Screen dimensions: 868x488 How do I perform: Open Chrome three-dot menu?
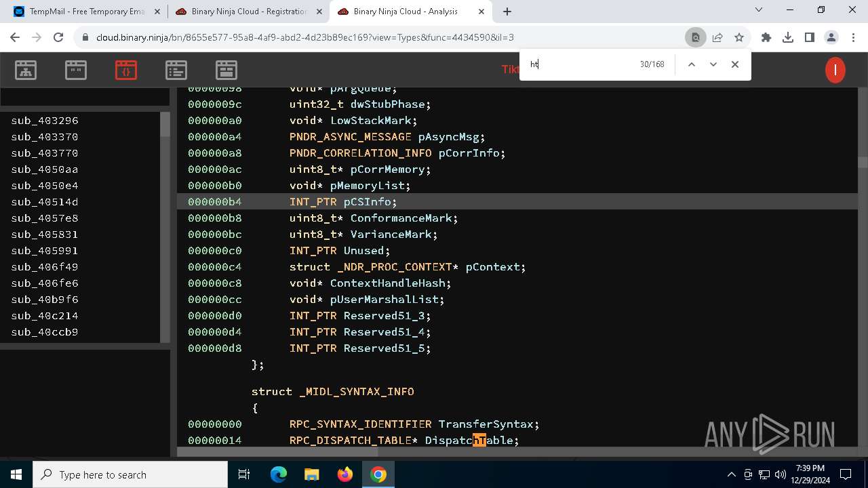852,37
